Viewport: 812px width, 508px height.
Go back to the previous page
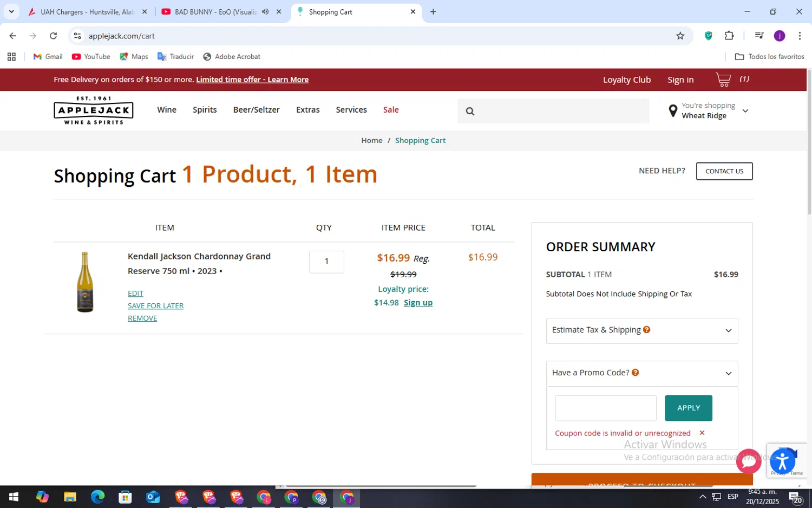click(12, 36)
